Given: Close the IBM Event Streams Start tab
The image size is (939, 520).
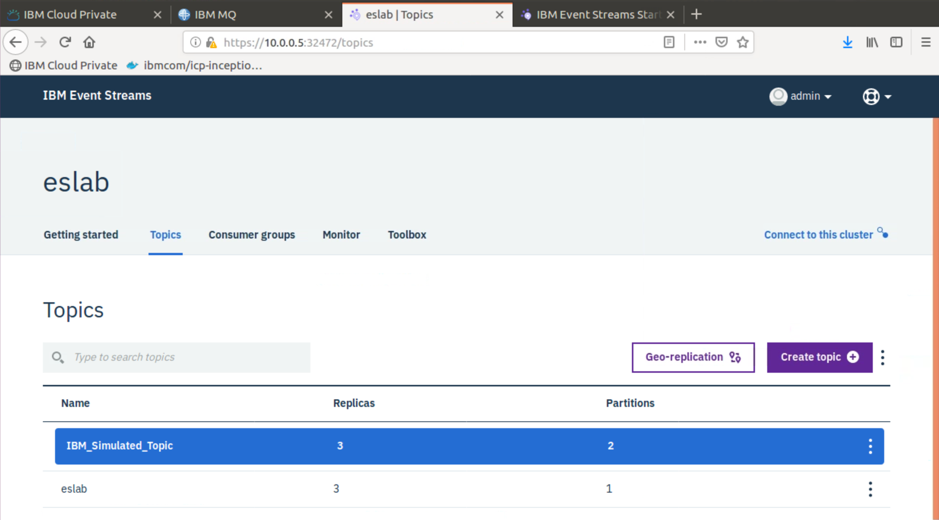Looking at the screenshot, I should tap(671, 15).
